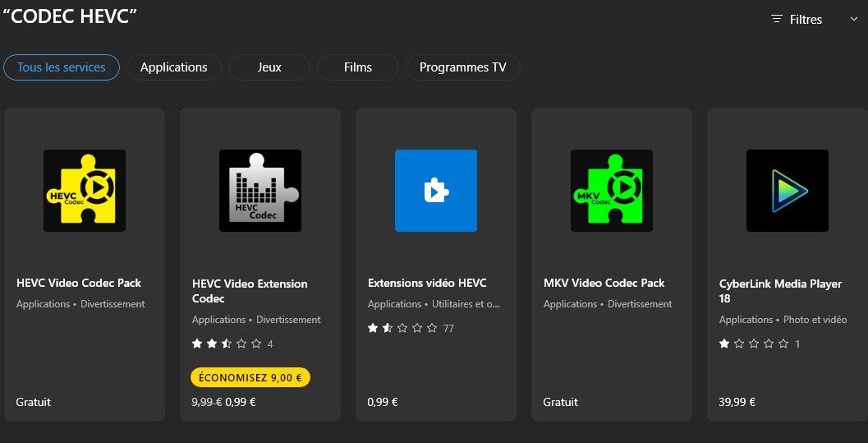Click the HEVC Video Codec Pack title
Image resolution: width=868 pixels, height=443 pixels.
pos(79,283)
